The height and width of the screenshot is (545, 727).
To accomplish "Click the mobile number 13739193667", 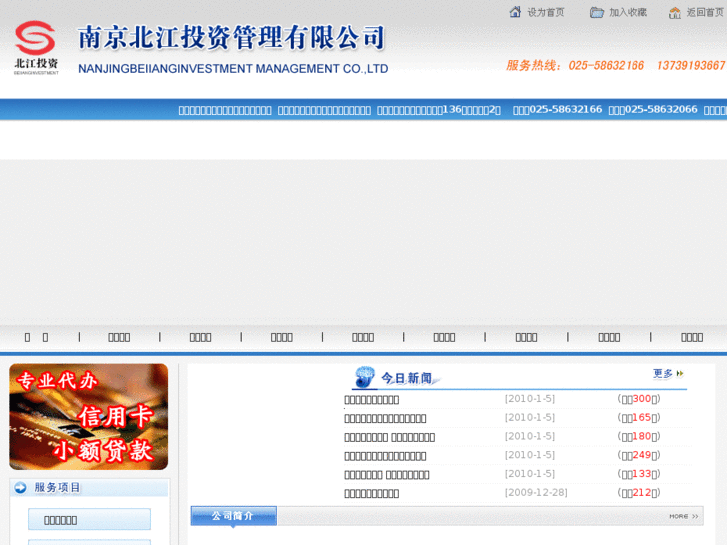I will 691,65.
